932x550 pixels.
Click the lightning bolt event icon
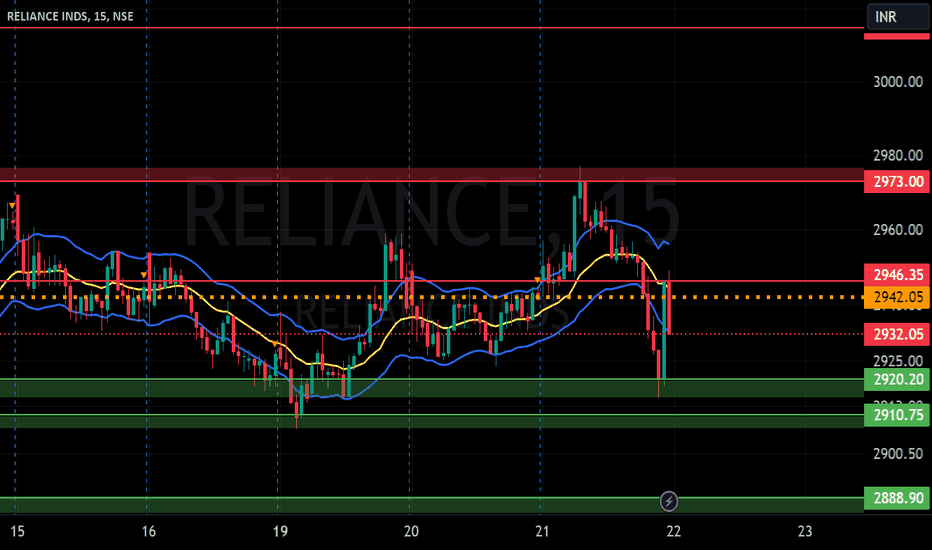pos(669,501)
